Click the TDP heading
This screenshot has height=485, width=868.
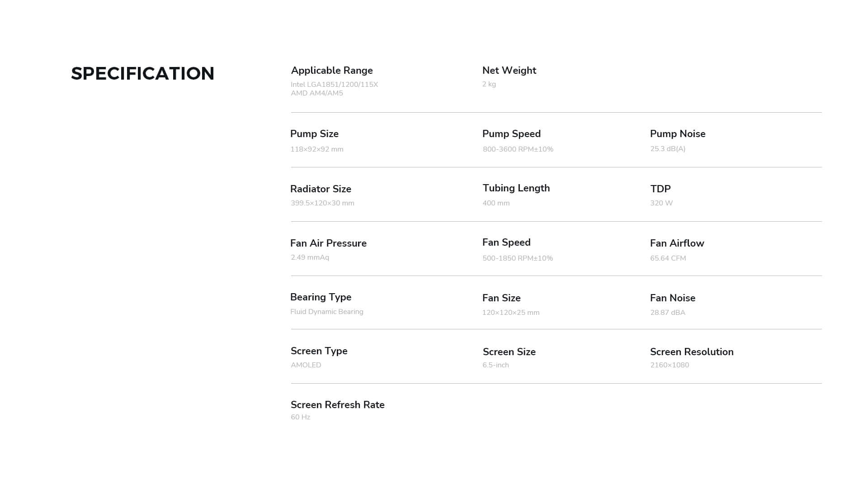(x=660, y=189)
